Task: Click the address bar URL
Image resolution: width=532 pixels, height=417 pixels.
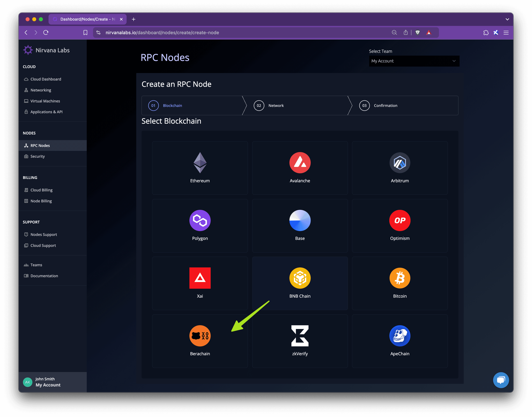Action: tap(162, 33)
